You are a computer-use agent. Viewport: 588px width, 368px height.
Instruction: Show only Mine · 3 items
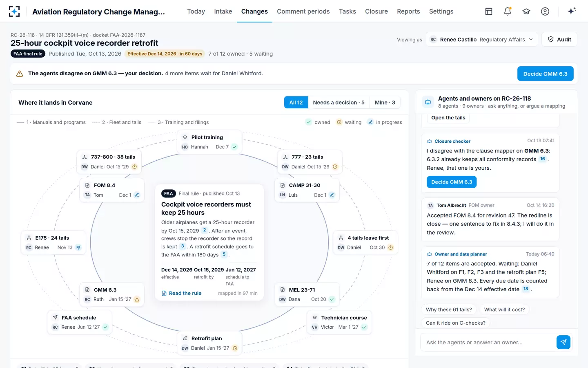coord(385,103)
